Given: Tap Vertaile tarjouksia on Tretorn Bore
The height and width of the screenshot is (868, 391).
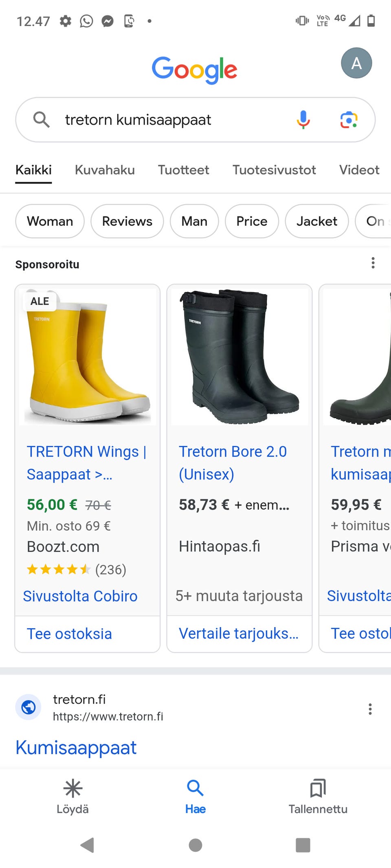Looking at the screenshot, I should point(239,634).
